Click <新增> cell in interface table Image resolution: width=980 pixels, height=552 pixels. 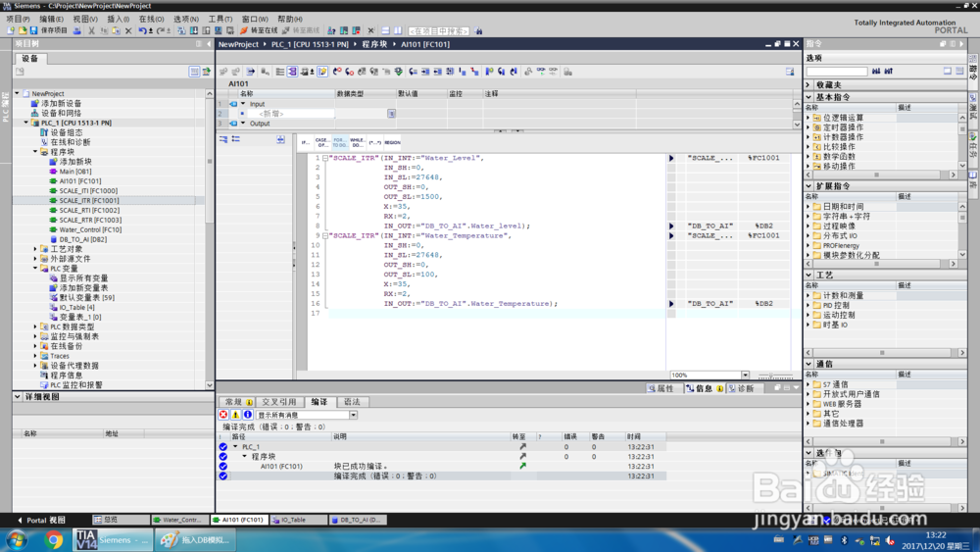click(292, 114)
